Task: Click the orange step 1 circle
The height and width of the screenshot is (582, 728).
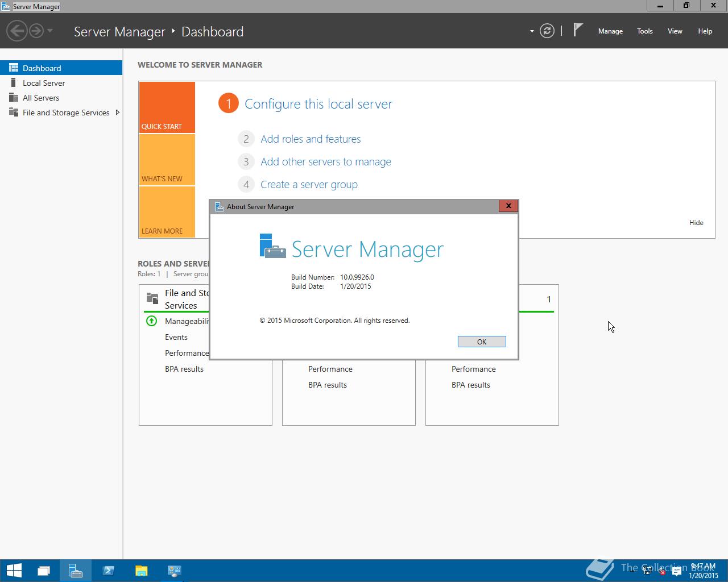Action: pyautogui.click(x=228, y=103)
